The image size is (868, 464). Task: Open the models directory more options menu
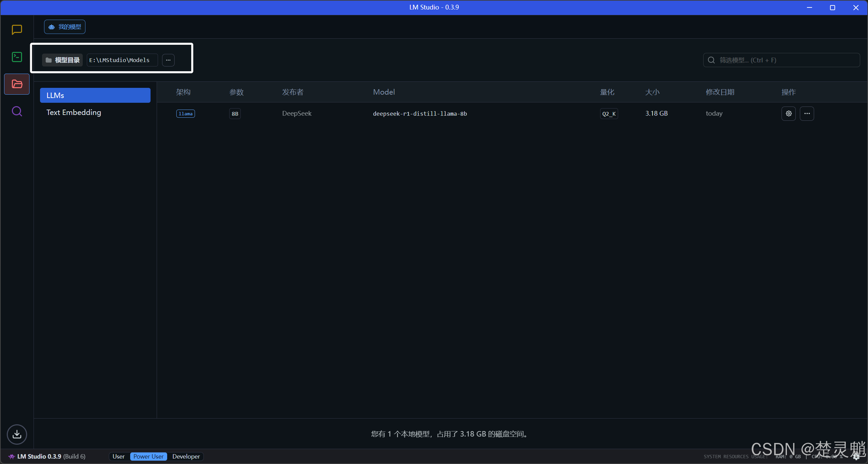(168, 60)
